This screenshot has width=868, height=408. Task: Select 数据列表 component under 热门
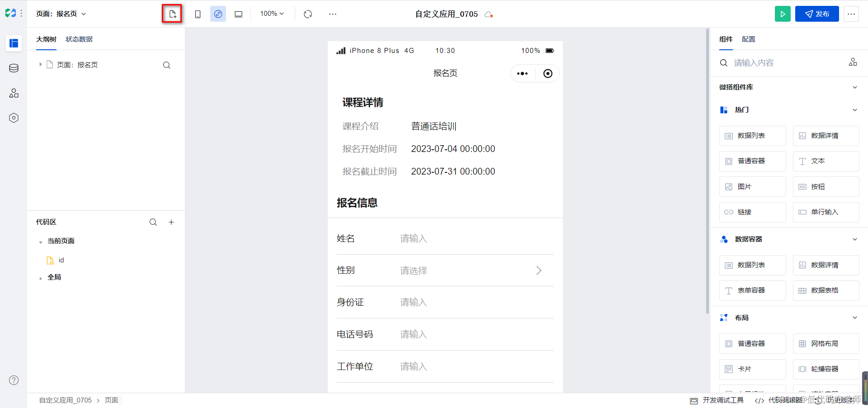753,136
